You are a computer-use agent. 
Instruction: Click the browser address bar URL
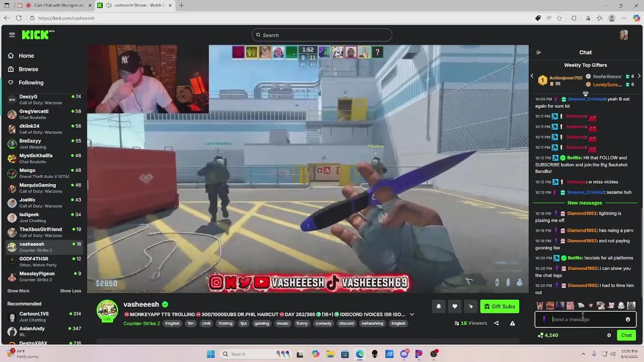pos(66,18)
